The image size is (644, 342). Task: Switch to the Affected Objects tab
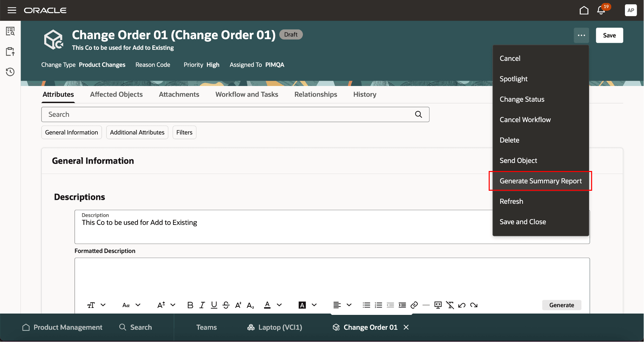[x=116, y=94]
